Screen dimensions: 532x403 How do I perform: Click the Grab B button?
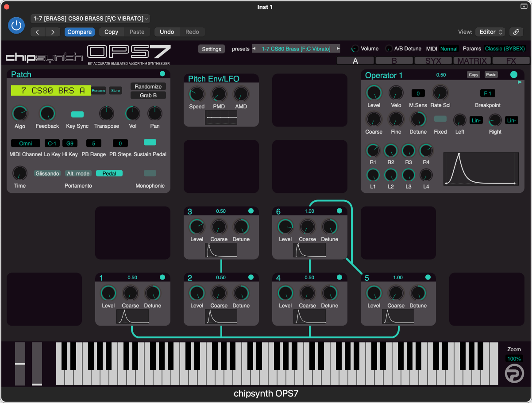(x=148, y=95)
